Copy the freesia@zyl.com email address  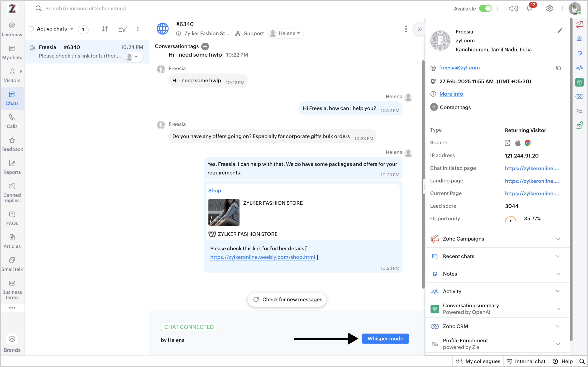[558, 68]
